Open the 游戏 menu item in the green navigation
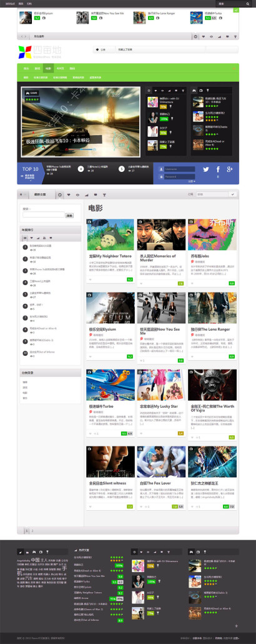The image size is (256, 644). (37, 68)
